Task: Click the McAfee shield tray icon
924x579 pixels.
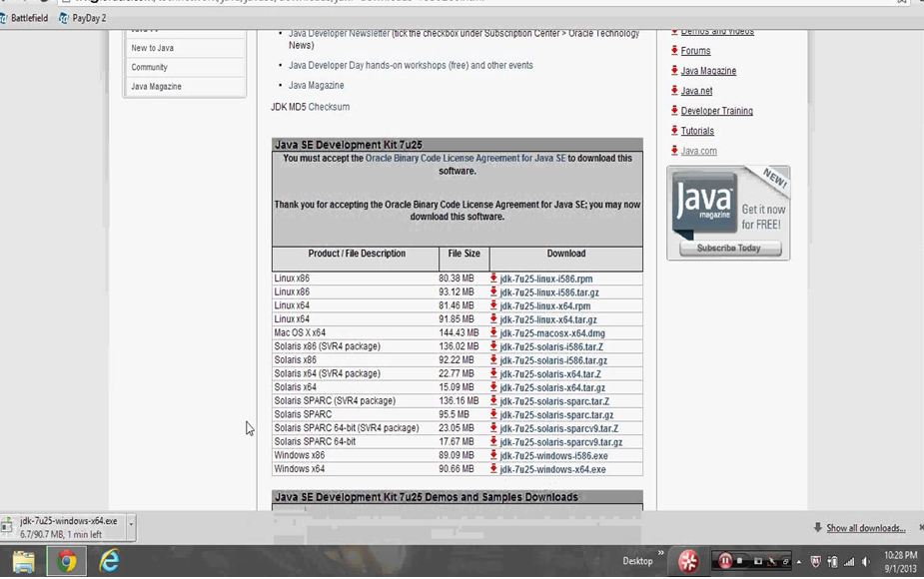Action: coord(815,562)
